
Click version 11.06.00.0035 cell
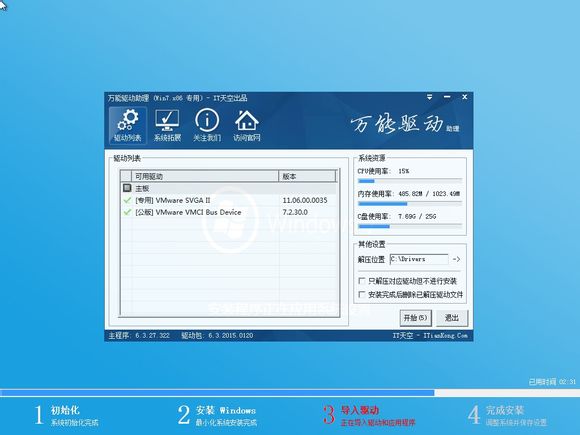[x=305, y=200]
